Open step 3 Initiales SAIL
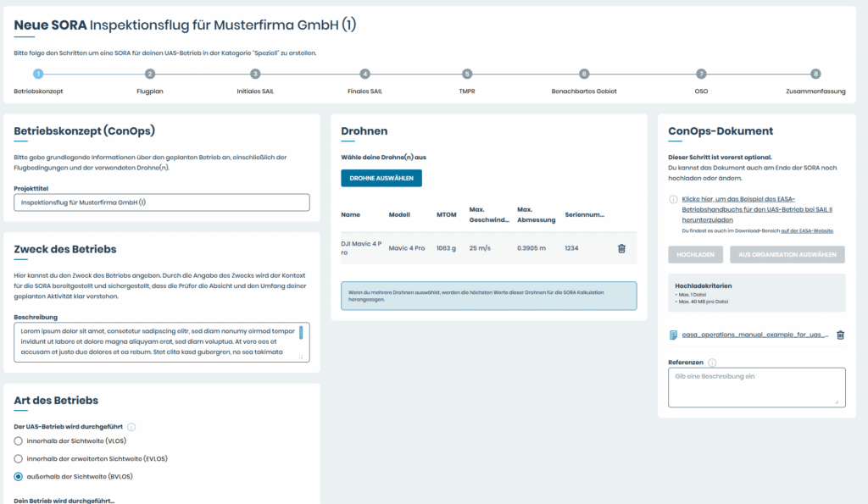 pos(255,74)
